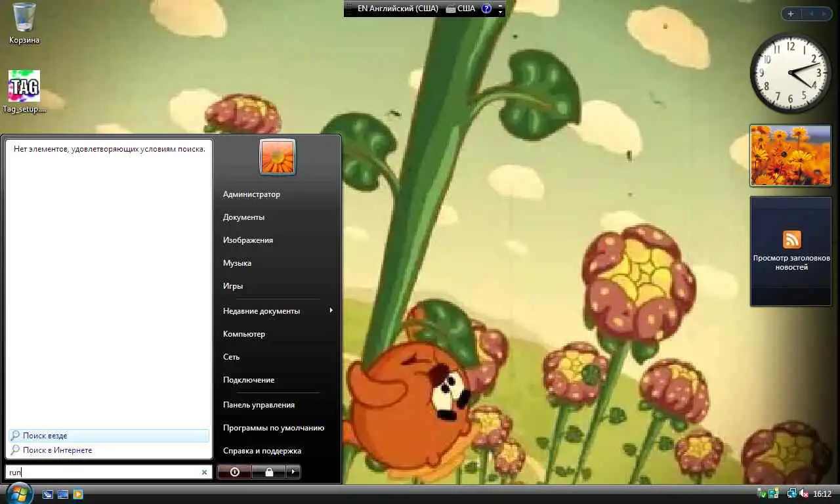Image resolution: width=840 pixels, height=504 pixels.
Task: Click the network tray icon
Action: pos(792,493)
